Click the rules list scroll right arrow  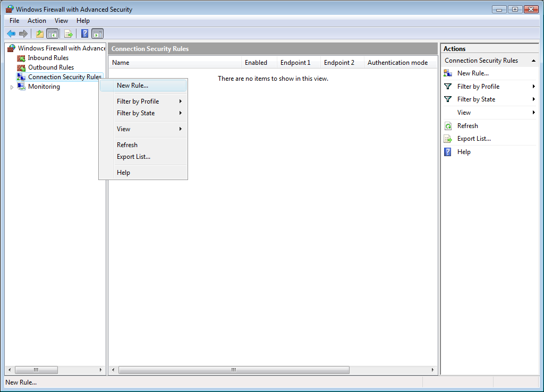click(x=432, y=370)
